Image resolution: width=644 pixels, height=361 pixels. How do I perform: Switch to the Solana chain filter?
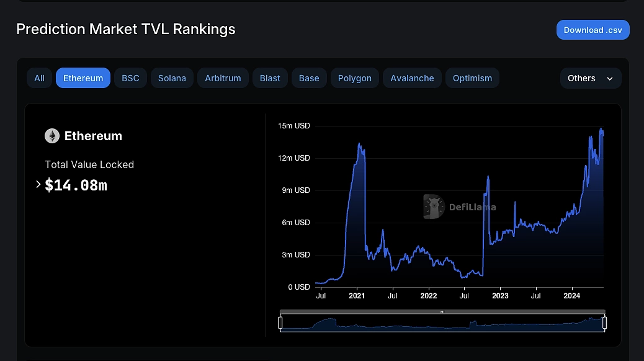pyautogui.click(x=172, y=78)
